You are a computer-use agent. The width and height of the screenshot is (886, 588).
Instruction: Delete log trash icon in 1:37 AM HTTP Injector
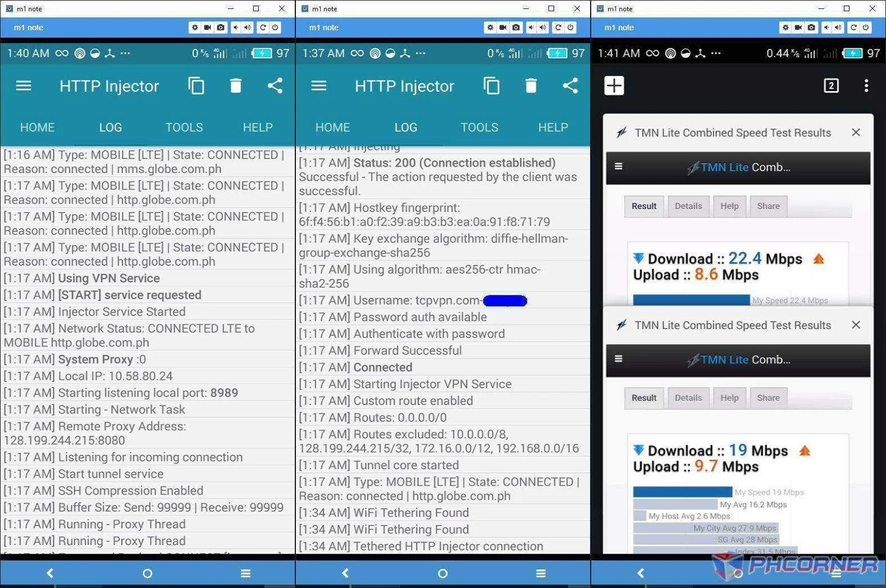point(531,85)
